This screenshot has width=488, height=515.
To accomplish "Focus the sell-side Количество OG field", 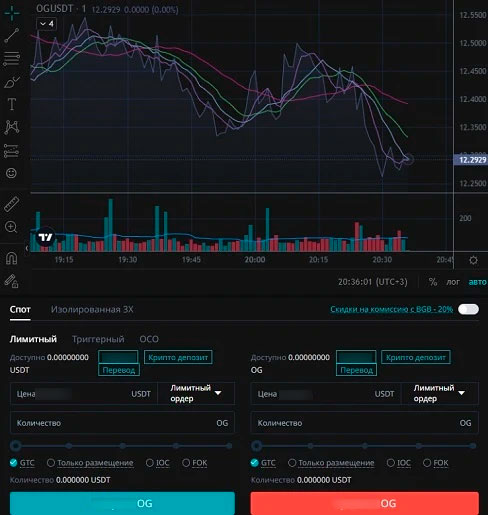I will point(364,423).
